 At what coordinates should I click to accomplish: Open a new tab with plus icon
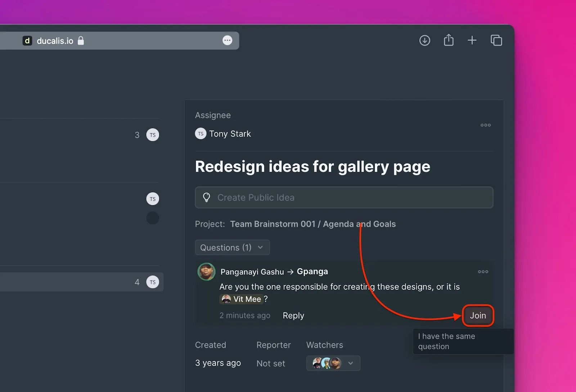[472, 40]
